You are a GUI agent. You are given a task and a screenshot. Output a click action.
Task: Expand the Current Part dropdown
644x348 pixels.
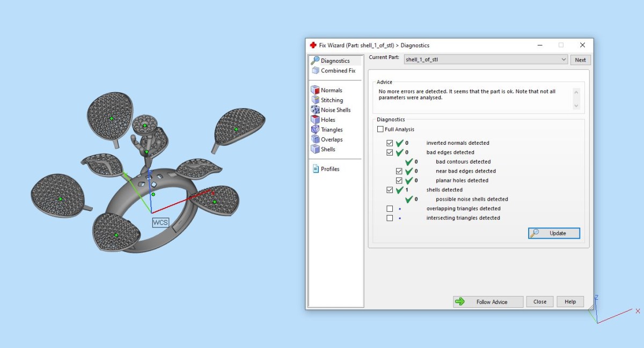(563, 60)
